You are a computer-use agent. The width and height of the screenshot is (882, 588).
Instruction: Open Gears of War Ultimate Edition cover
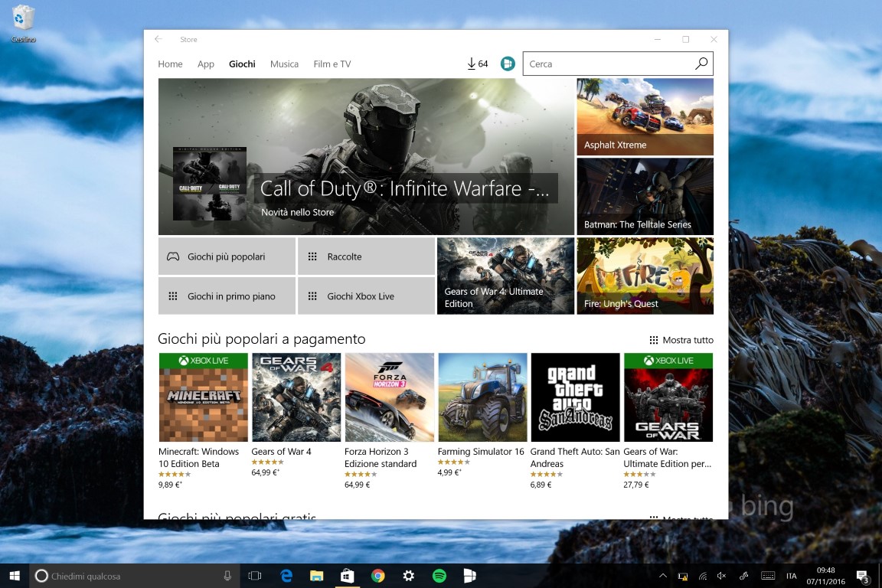click(668, 397)
